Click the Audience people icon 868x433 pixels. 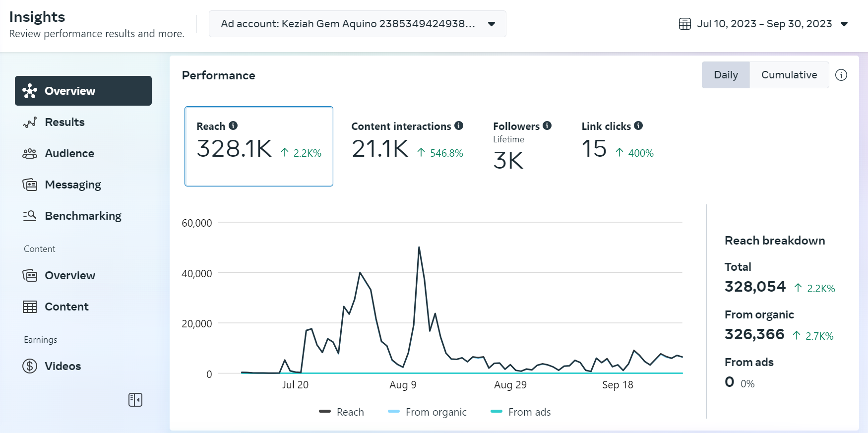point(30,153)
